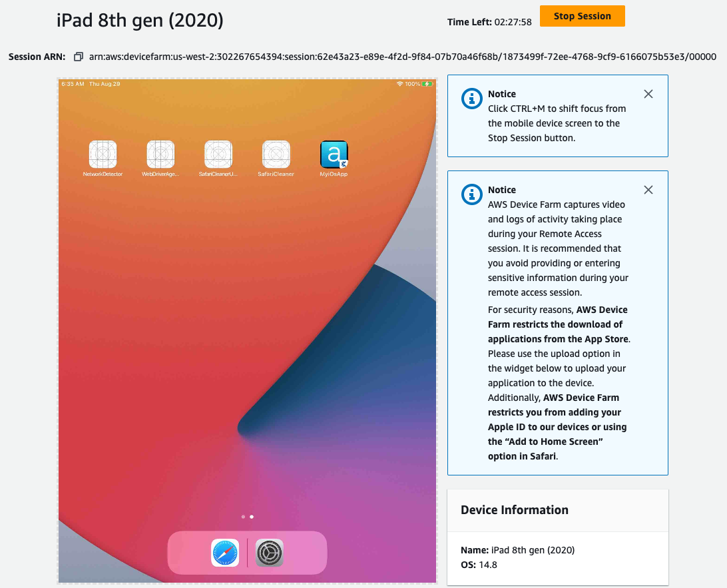This screenshot has height=588, width=727.
Task: Tap the Wi-Fi icon in iPad status bar
Action: click(399, 84)
